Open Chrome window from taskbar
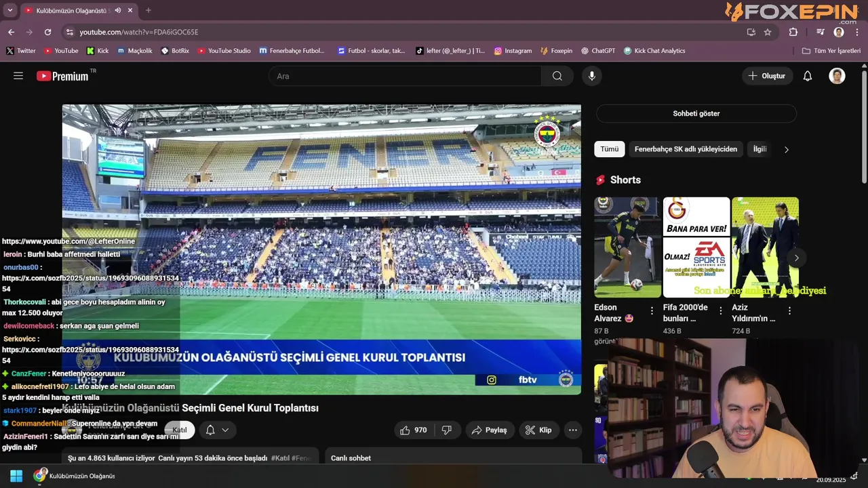 [x=75, y=476]
